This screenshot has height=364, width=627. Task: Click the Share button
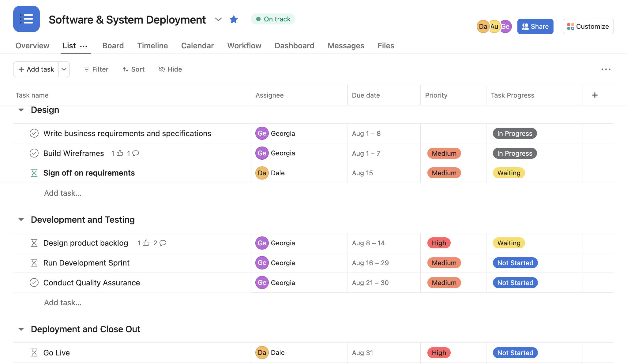[535, 26]
